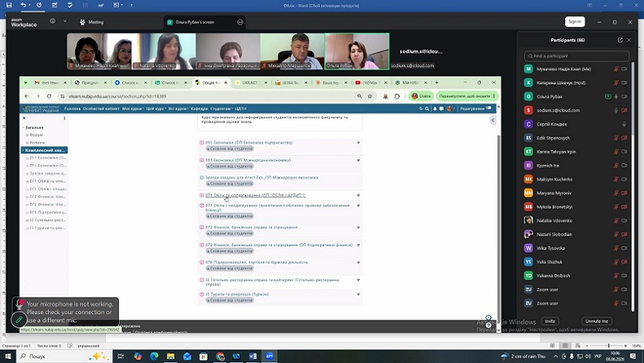
Task: Open the browser extensions puzzle icon
Action: point(396,96)
